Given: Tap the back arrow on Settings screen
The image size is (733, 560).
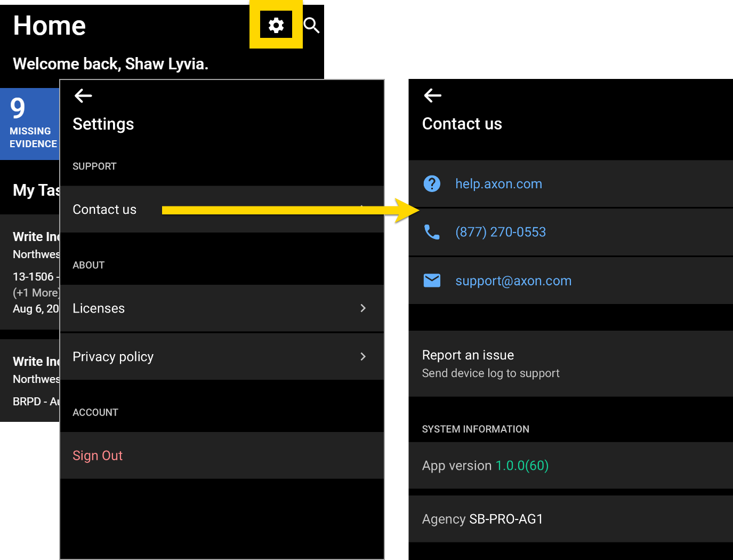Looking at the screenshot, I should pyautogui.click(x=83, y=96).
